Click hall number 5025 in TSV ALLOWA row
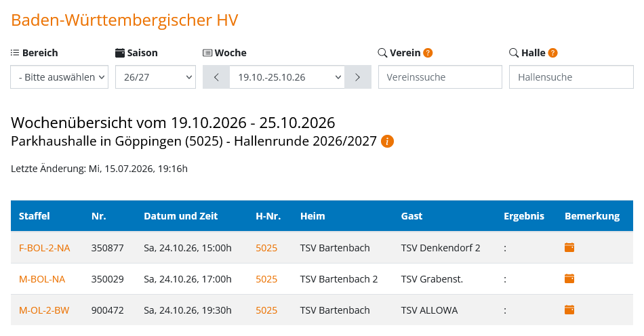Viewport: 644px width, 336px height. pyautogui.click(x=266, y=310)
